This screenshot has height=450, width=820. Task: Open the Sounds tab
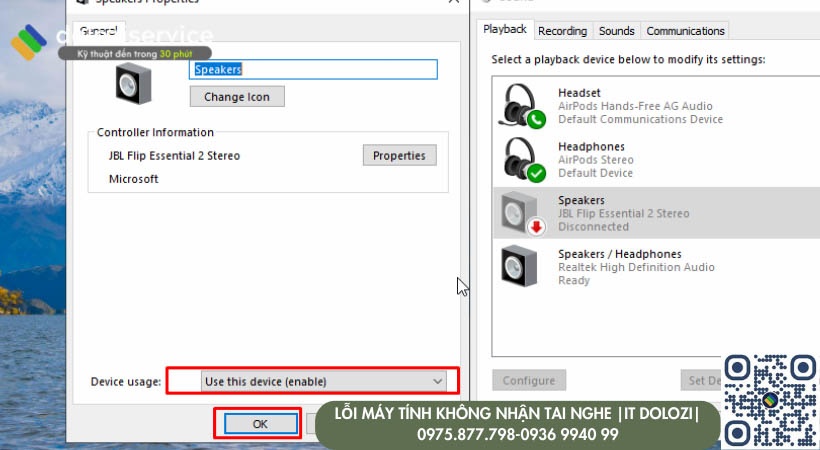[616, 31]
